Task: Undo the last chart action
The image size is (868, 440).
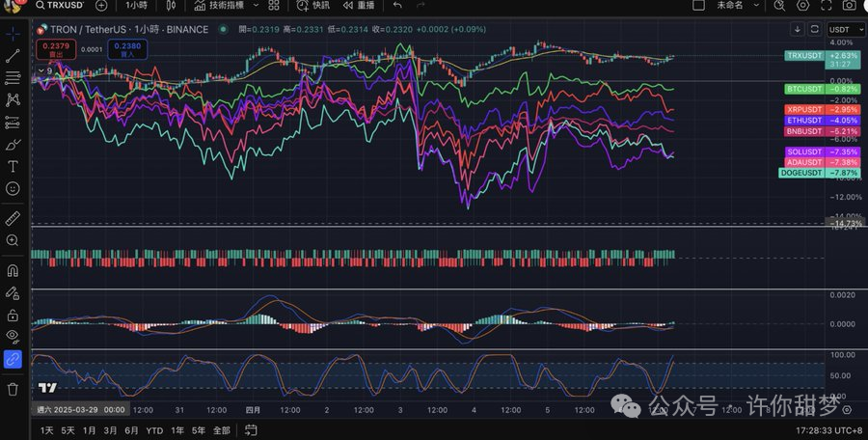Action: tap(397, 5)
